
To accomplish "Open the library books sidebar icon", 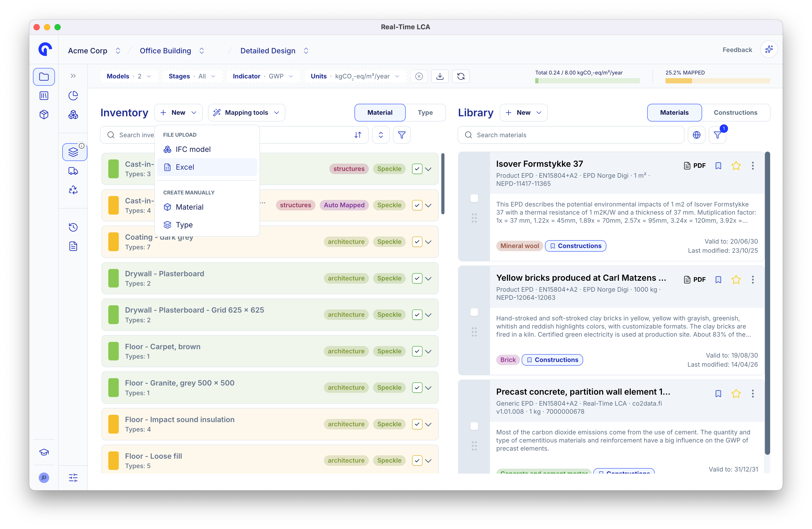I will click(44, 96).
